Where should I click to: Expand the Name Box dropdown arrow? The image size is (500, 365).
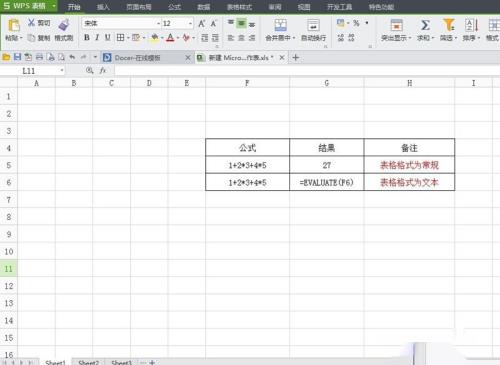point(62,70)
